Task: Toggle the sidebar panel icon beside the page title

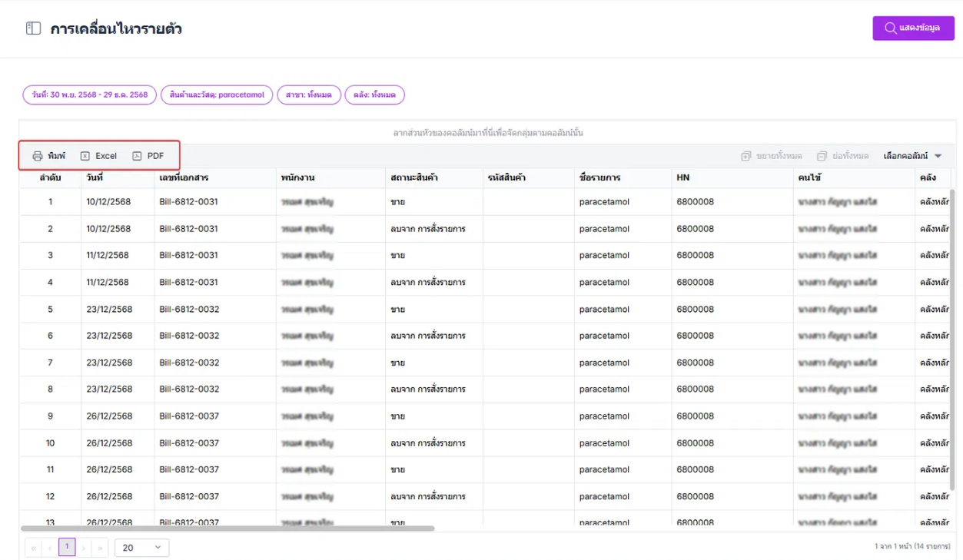Action: pyautogui.click(x=33, y=29)
